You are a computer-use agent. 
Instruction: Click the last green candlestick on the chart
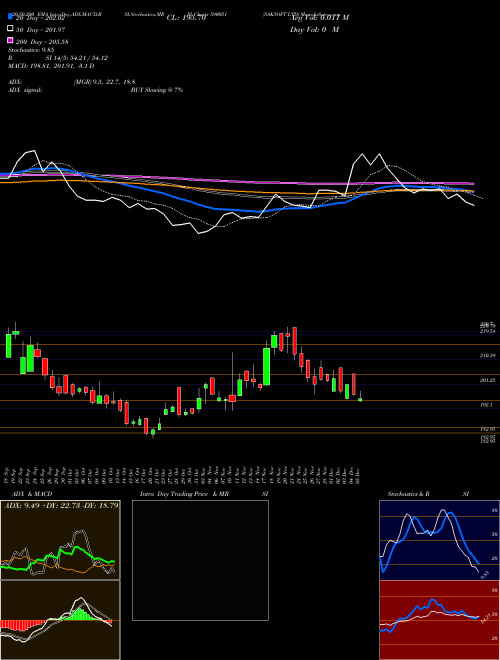[x=360, y=399]
